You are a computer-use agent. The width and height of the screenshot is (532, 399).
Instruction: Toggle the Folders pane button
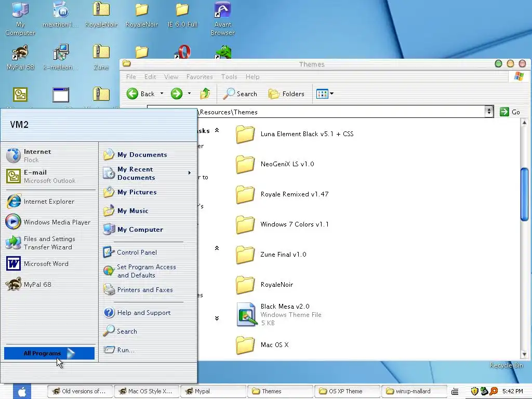tap(286, 94)
